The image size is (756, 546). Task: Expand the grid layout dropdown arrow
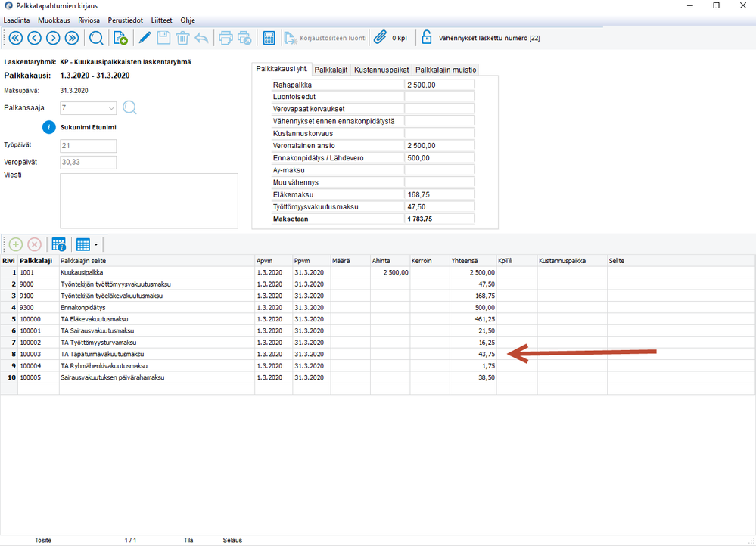[96, 245]
